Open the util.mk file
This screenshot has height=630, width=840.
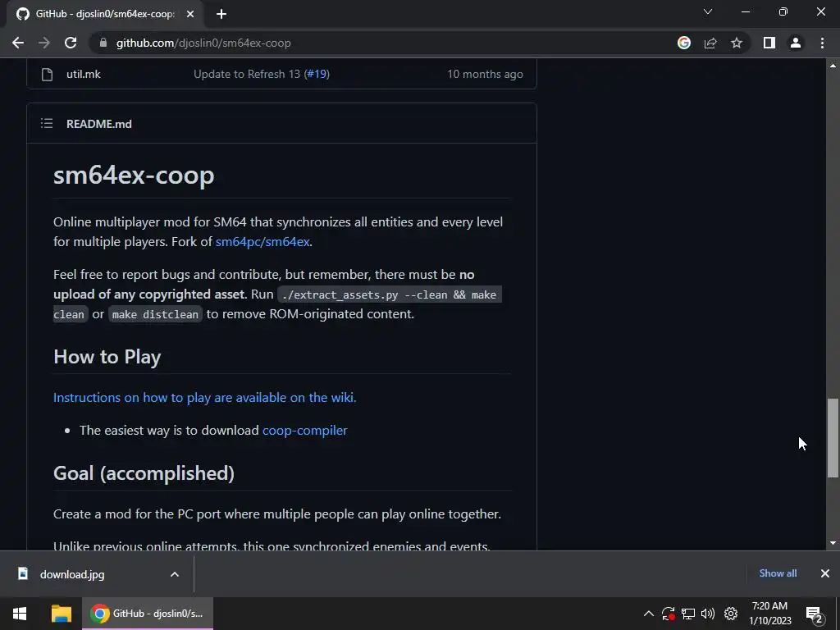(84, 74)
